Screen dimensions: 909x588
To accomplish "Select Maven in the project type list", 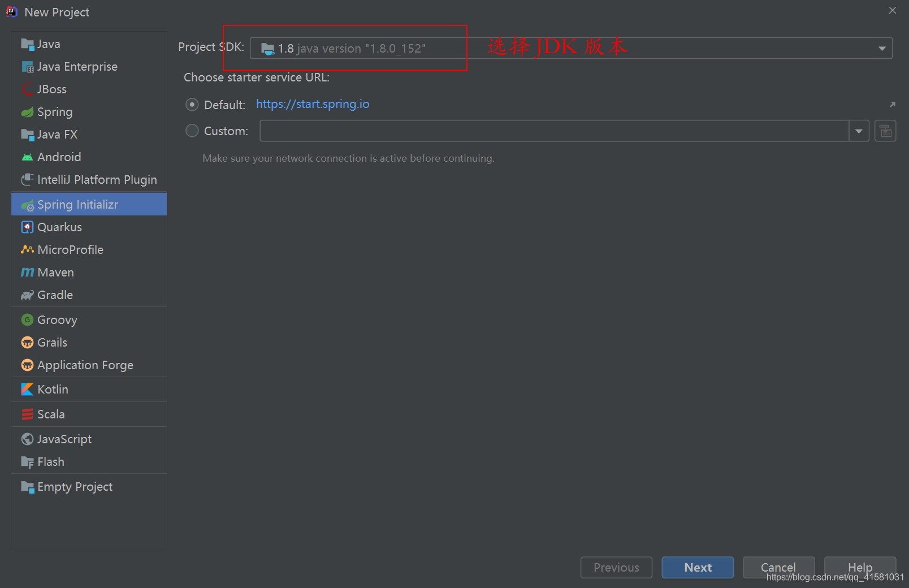I will click(x=89, y=273).
